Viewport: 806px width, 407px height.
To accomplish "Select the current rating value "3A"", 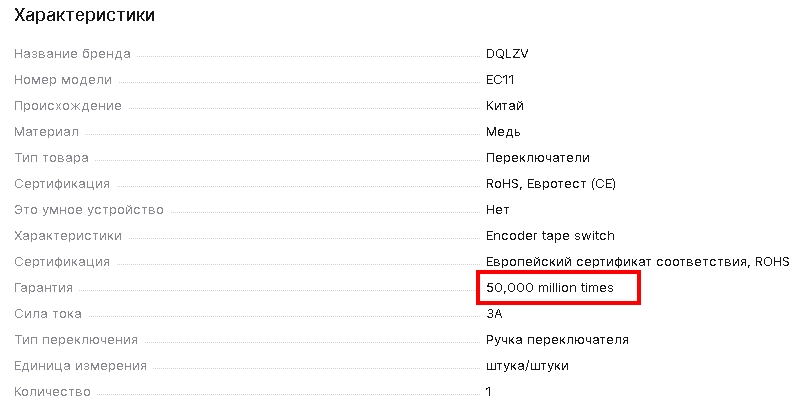I will [x=494, y=313].
